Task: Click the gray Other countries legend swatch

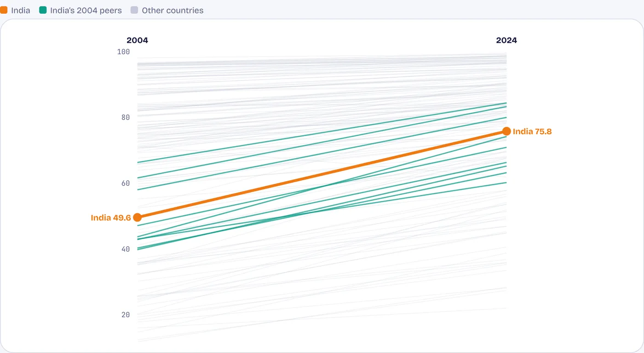Action: pyautogui.click(x=134, y=10)
